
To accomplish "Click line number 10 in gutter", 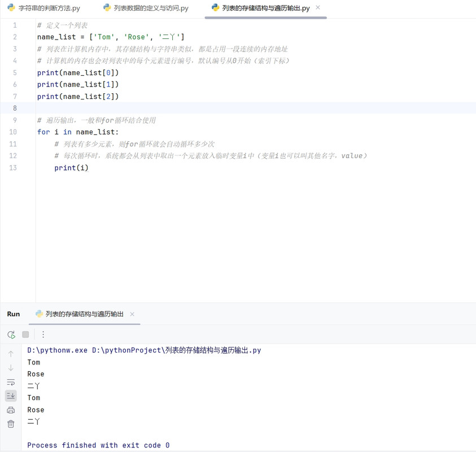I will (x=13, y=132).
